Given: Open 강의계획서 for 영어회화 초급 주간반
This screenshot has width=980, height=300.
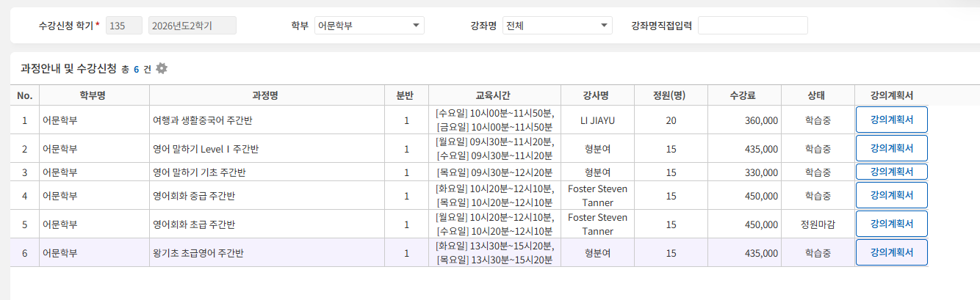Looking at the screenshot, I should pyautogui.click(x=891, y=224).
